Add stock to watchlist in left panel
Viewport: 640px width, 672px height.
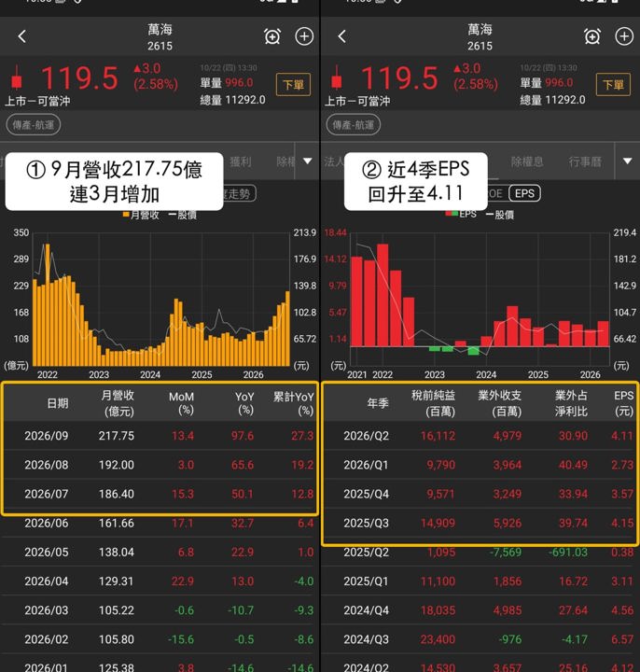[304, 36]
